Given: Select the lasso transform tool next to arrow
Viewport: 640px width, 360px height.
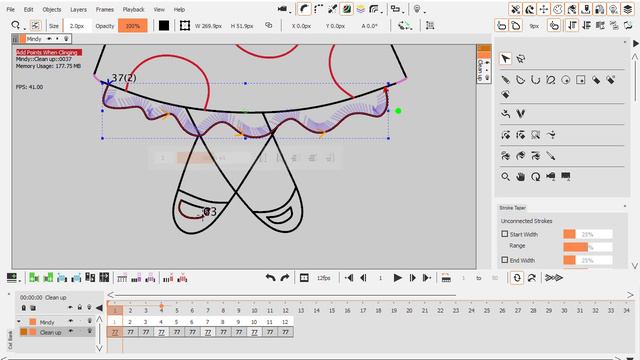Looking at the screenshot, I should [x=520, y=59].
